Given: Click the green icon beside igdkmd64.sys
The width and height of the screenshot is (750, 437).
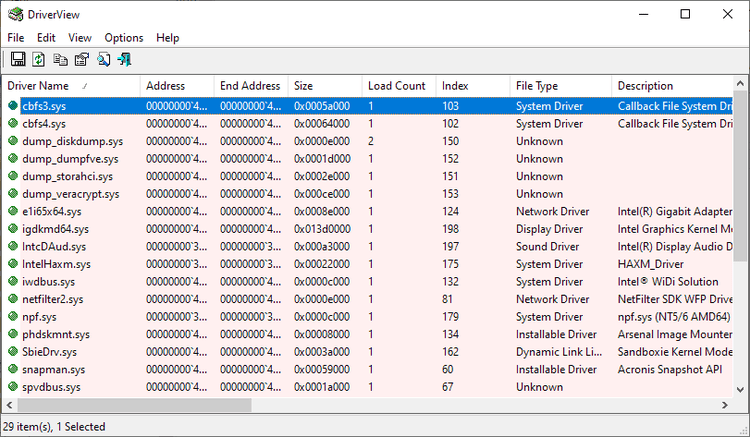Looking at the screenshot, I should tap(13, 229).
